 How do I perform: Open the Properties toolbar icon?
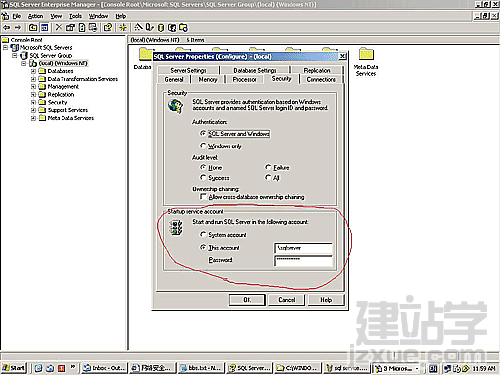70,27
